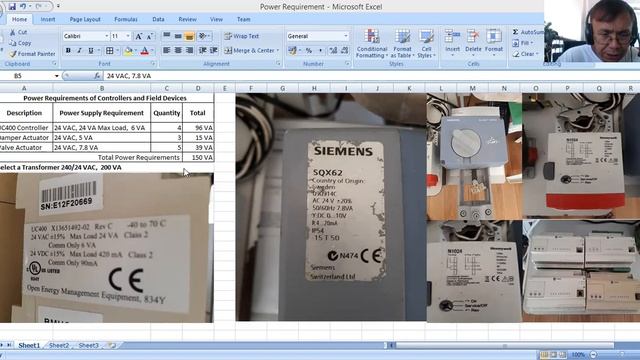Decrease indent
The image size is (640, 360).
pyautogui.click(x=202, y=51)
